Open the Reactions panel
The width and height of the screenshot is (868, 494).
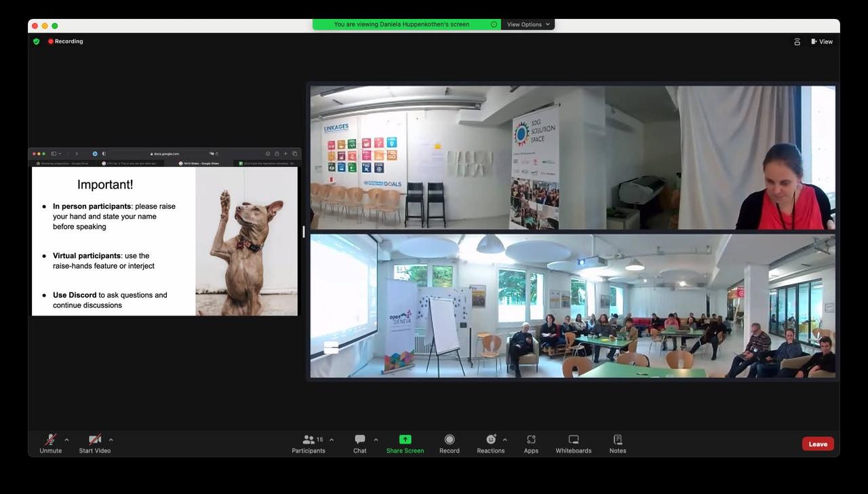click(490, 444)
